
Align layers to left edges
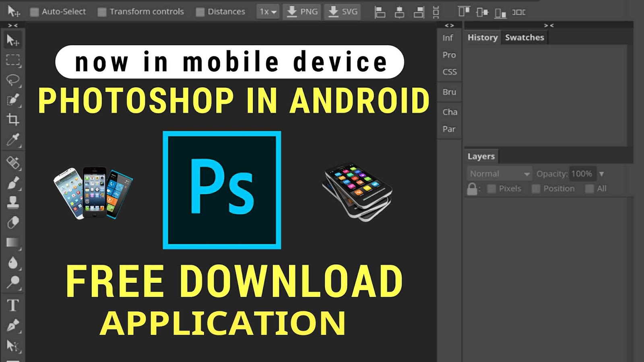pyautogui.click(x=380, y=12)
